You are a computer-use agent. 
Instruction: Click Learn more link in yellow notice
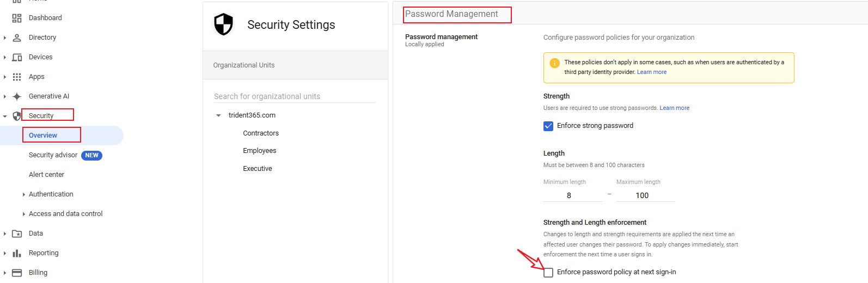pos(651,72)
